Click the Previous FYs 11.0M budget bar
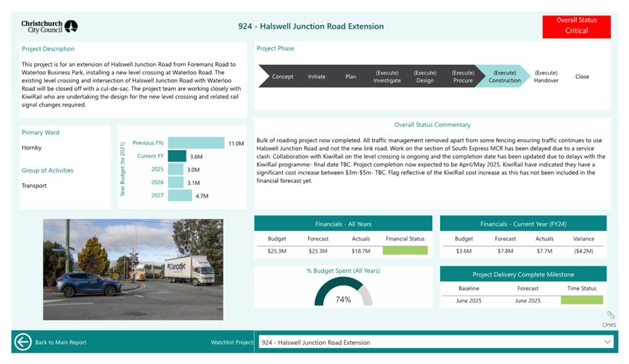Image resolution: width=629 pixels, height=364 pixels. pos(196,143)
